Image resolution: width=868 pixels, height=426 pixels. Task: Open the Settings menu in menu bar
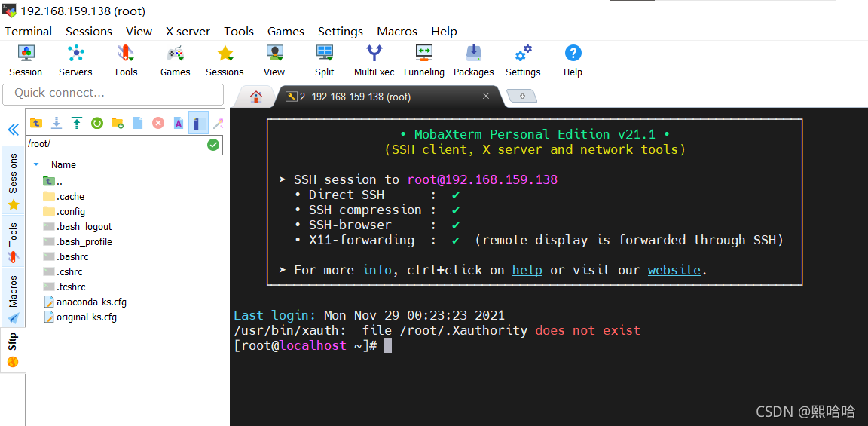pos(341,32)
